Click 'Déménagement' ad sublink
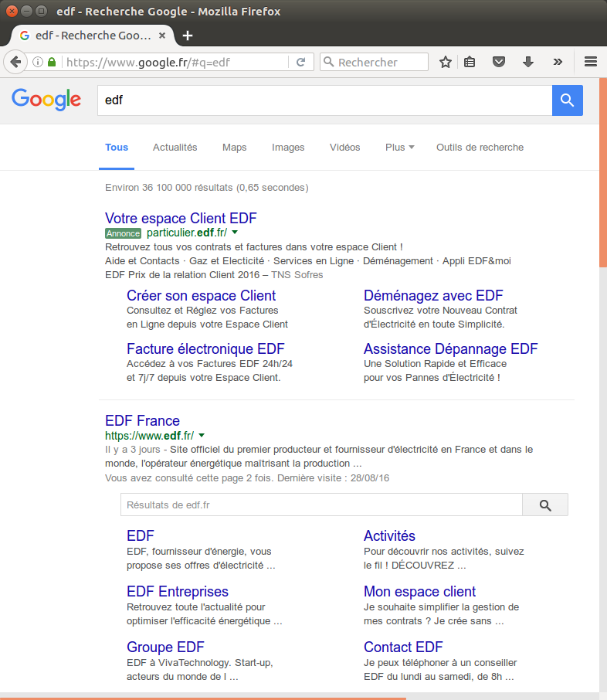607x700 pixels. pyautogui.click(x=398, y=260)
